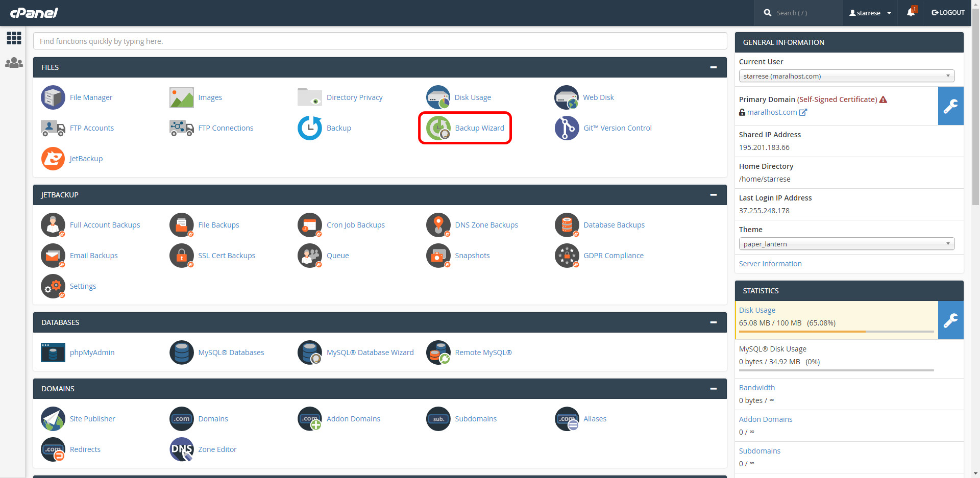Open the Disk Usage icon in Files
This screenshot has width=980, height=478.
click(x=438, y=97)
